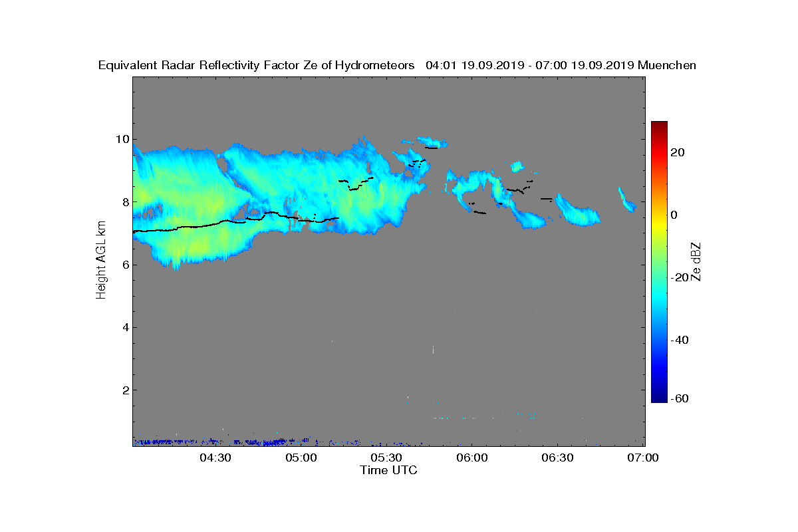Click the 05:30 time tick label
The width and height of the screenshot is (798, 532).
tap(386, 458)
